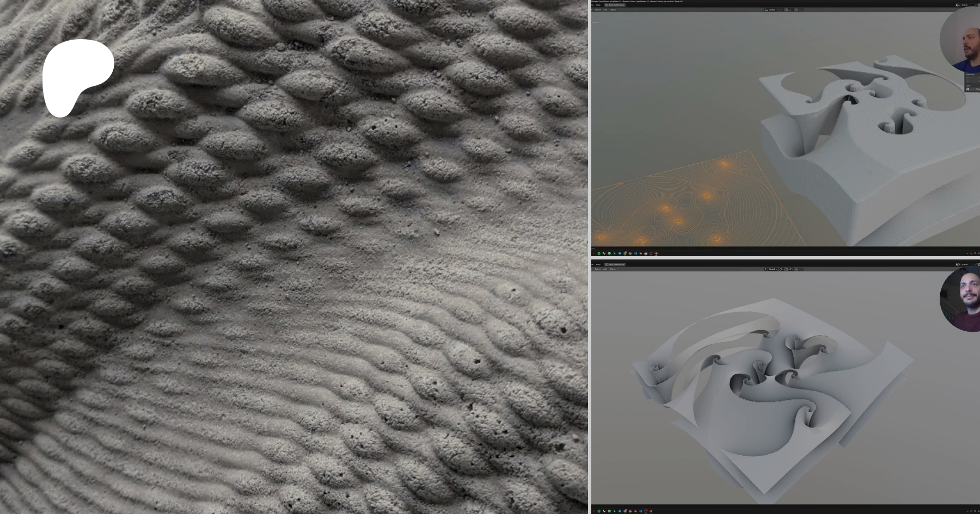Toggle snapping magnet in swirl-mesh viewport header
The height and width of the screenshot is (514, 980).
(x=787, y=269)
